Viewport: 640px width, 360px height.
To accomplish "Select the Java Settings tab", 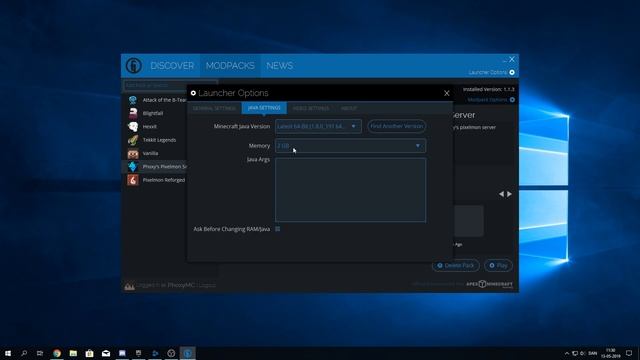I will click(264, 108).
